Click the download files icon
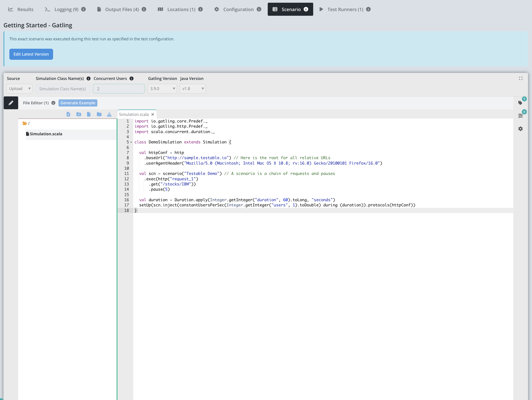Image resolution: width=532 pixels, height=400 pixels. click(x=109, y=114)
